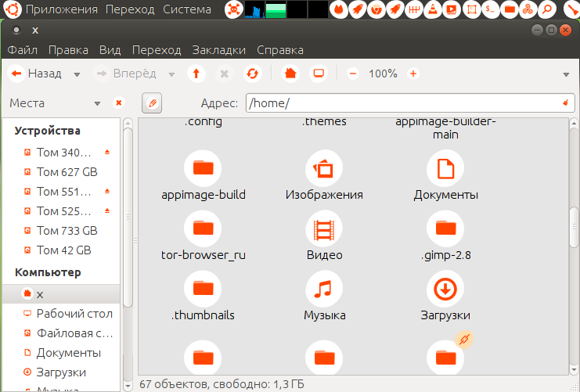Select the Загрузки folder icon in main pane

tap(445, 289)
